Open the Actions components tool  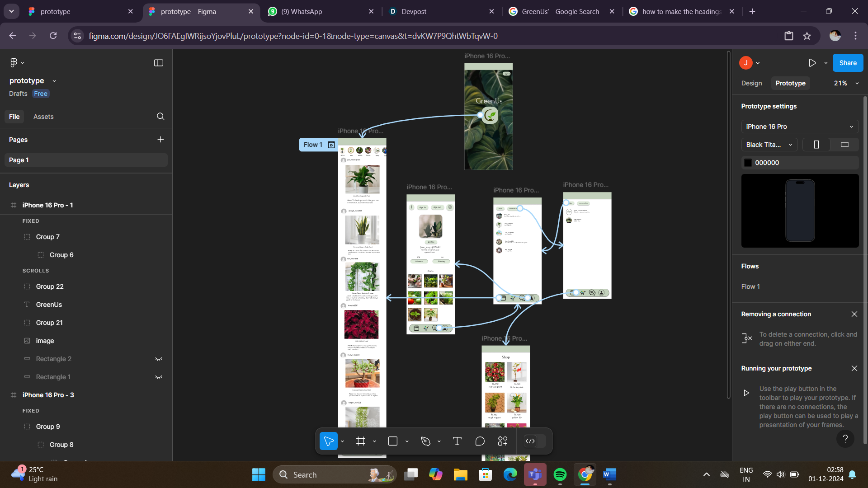pyautogui.click(x=503, y=441)
